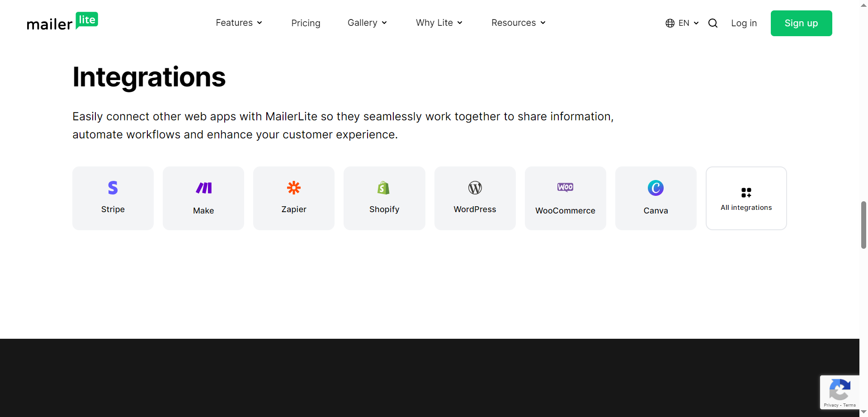Open the Pricing page
The height and width of the screenshot is (417, 868).
click(306, 23)
